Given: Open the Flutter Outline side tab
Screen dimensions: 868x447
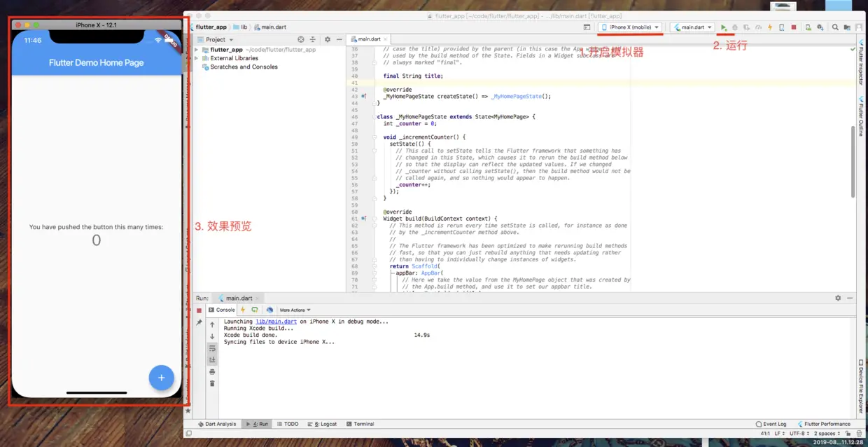Looking at the screenshot, I should click(x=862, y=116).
